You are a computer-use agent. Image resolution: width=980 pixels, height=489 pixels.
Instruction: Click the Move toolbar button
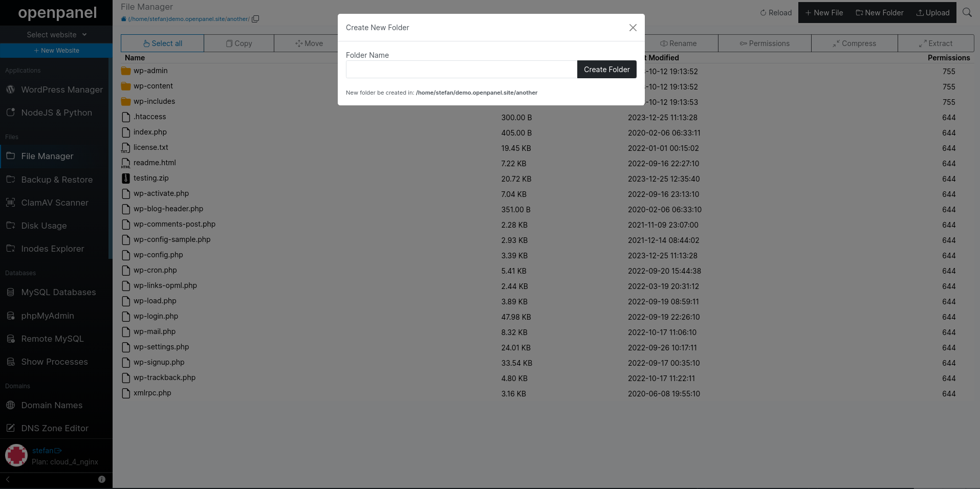tap(309, 43)
